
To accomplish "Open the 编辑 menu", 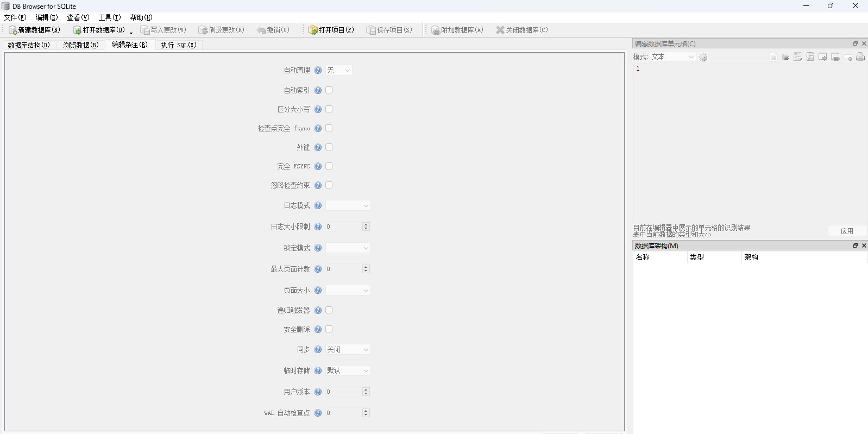I will [47, 17].
